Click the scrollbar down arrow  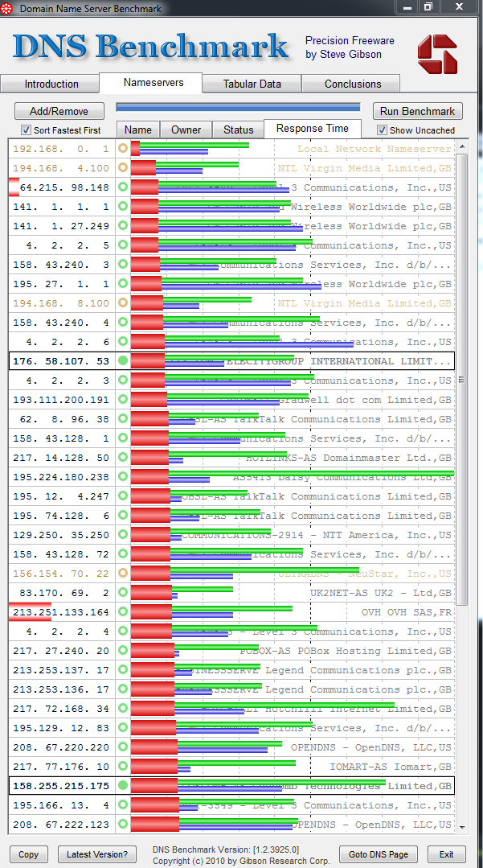(461, 826)
